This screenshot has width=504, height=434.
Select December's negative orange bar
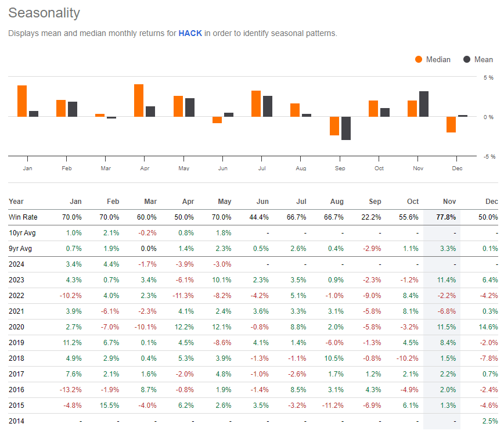(452, 124)
